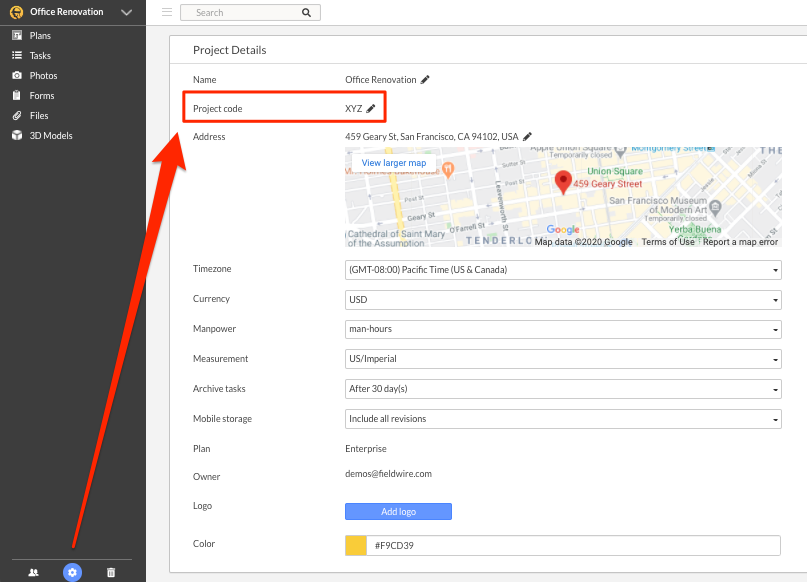Click the 459 Geary St address text
807x582 pixels.
(x=432, y=136)
